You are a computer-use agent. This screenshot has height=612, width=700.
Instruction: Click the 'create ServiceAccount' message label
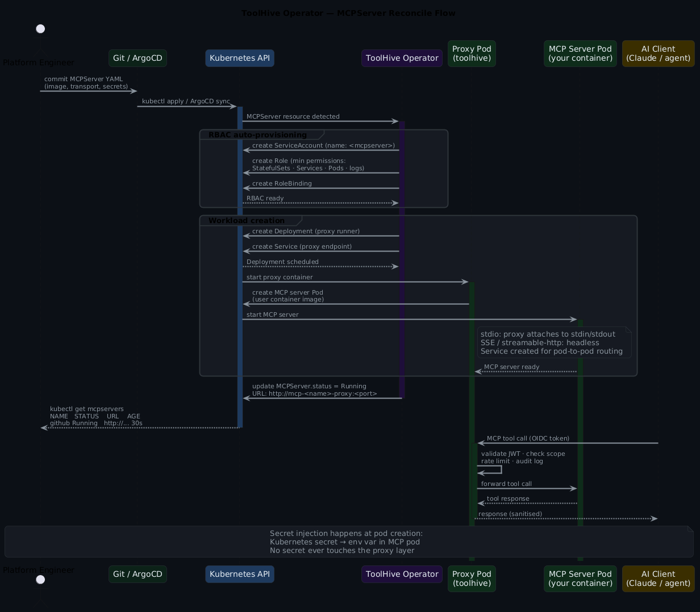tap(323, 146)
